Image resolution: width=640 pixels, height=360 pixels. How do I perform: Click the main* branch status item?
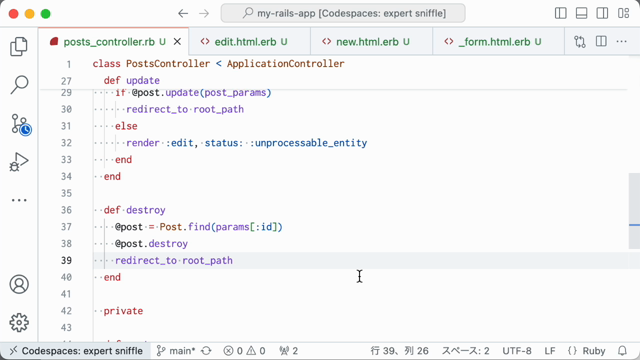tap(176, 351)
